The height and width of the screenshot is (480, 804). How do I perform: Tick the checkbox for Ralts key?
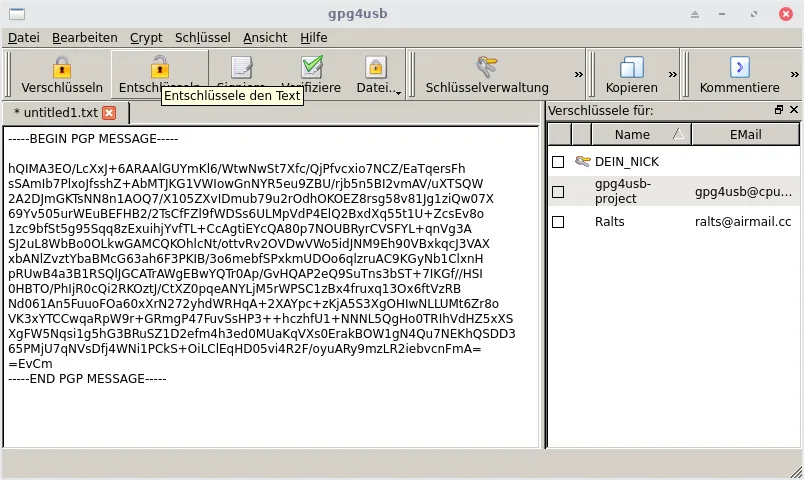[558, 222]
